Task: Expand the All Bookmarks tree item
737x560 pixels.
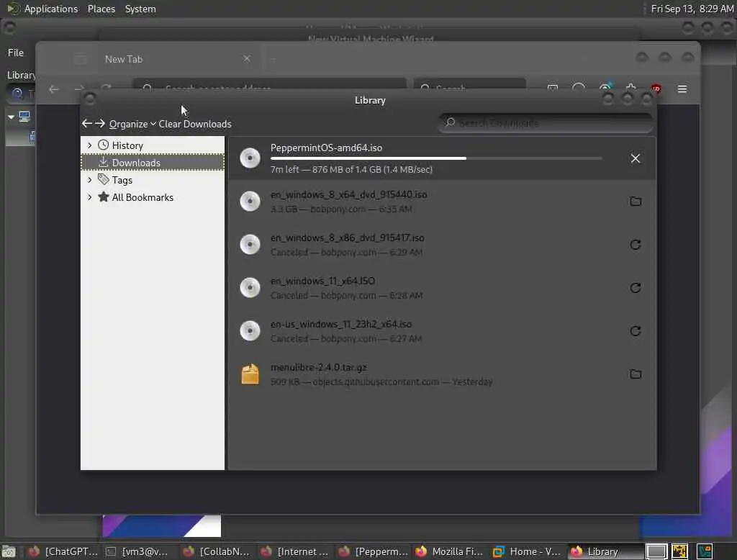Action: 90,197
